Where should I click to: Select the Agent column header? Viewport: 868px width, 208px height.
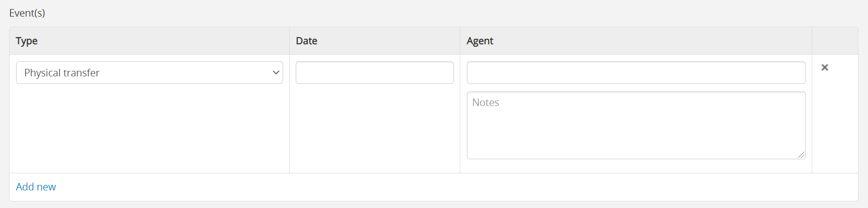click(x=479, y=41)
